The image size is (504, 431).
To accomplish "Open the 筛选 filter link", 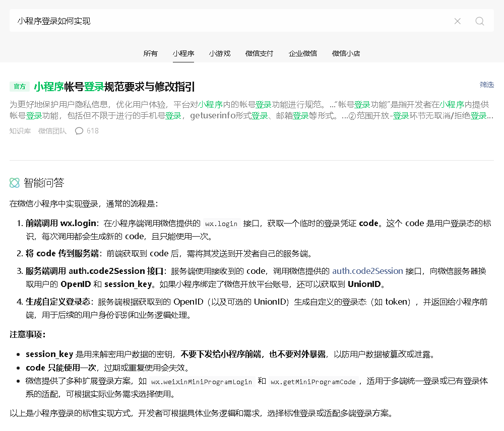I will click(x=487, y=85).
